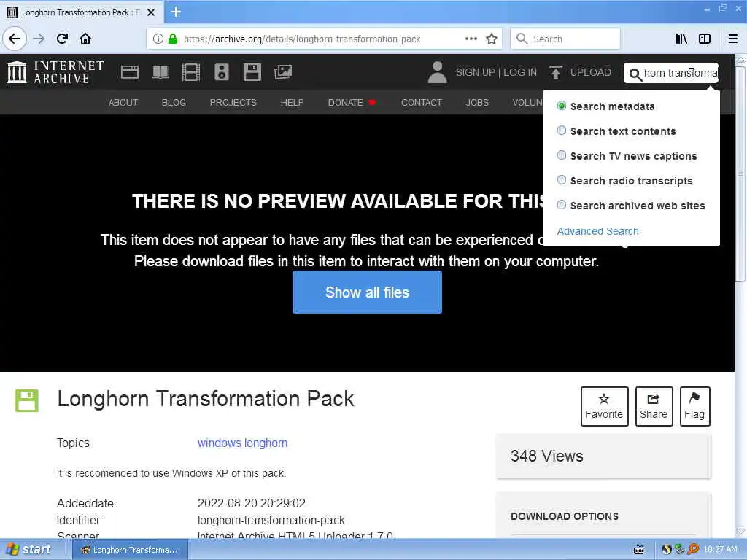Screen dimensions: 747x560
Task: Open the Texts book icon
Action: (160, 72)
